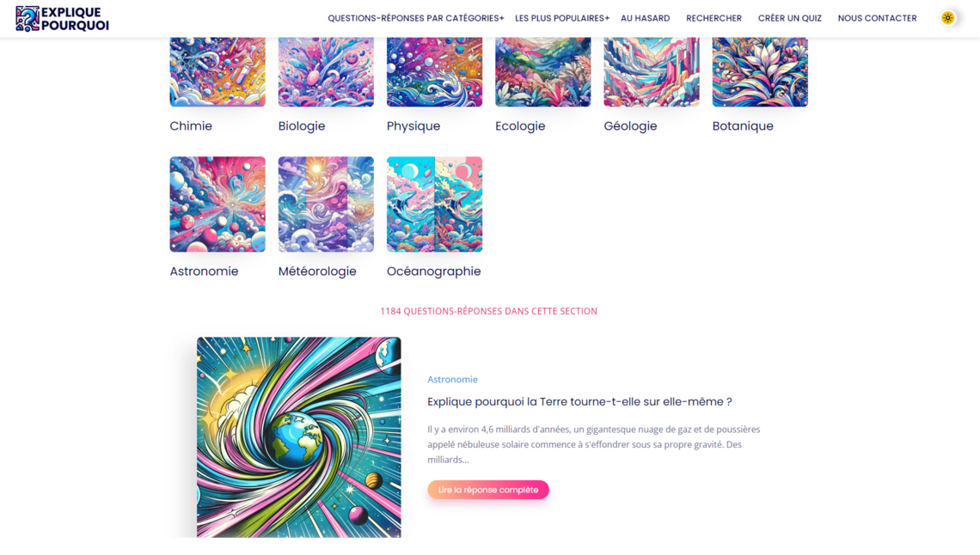The image size is (980, 555).
Task: Open Nous Contacter page
Action: 878,18
